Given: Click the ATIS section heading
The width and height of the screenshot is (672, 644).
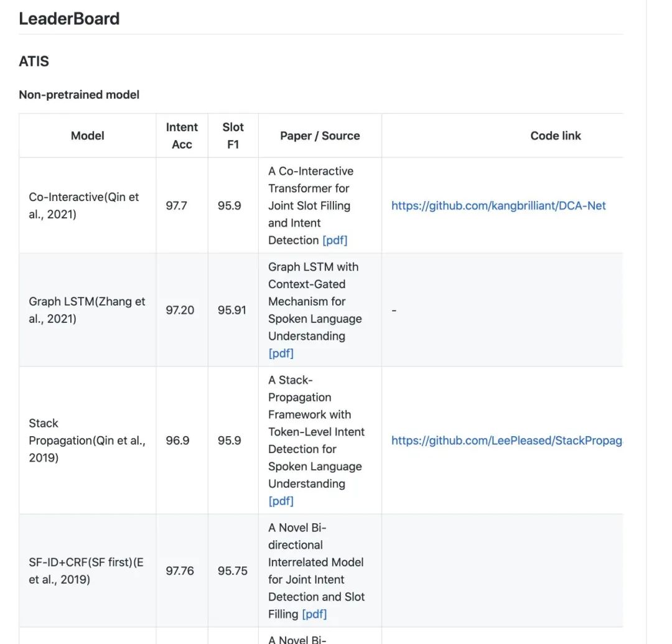Looking at the screenshot, I should point(34,61).
